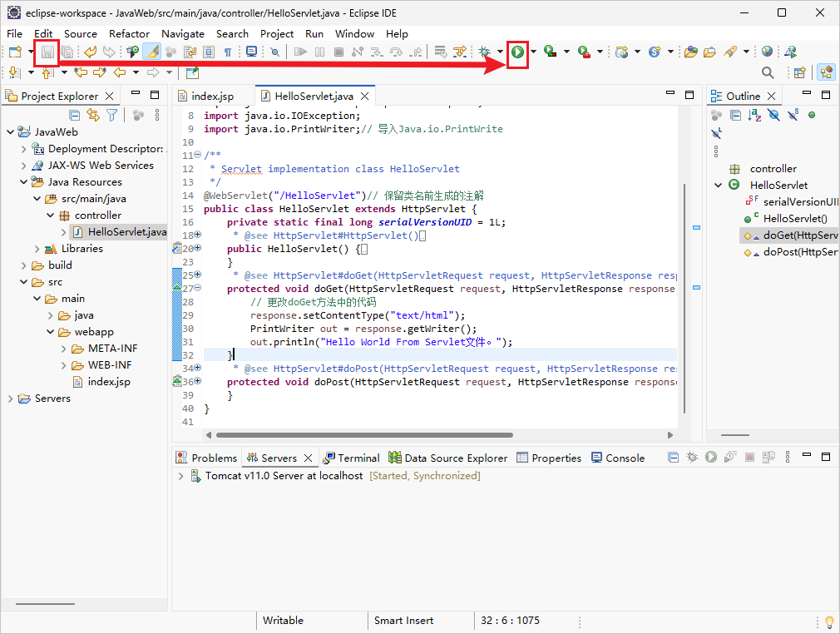Click the Project Explorer filter funnel icon
Screen dimensions: 840x634
111,115
